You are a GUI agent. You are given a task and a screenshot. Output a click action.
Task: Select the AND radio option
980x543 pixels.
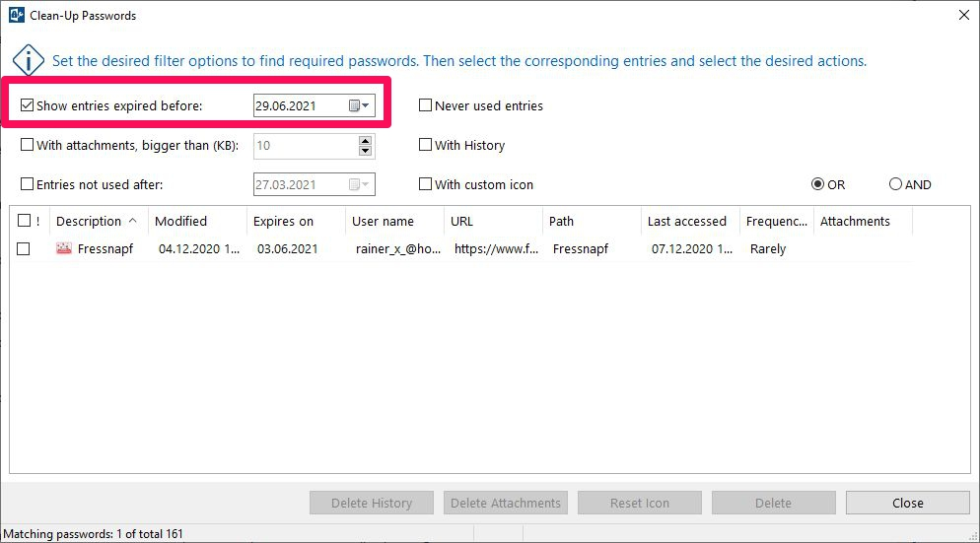pyautogui.click(x=895, y=183)
